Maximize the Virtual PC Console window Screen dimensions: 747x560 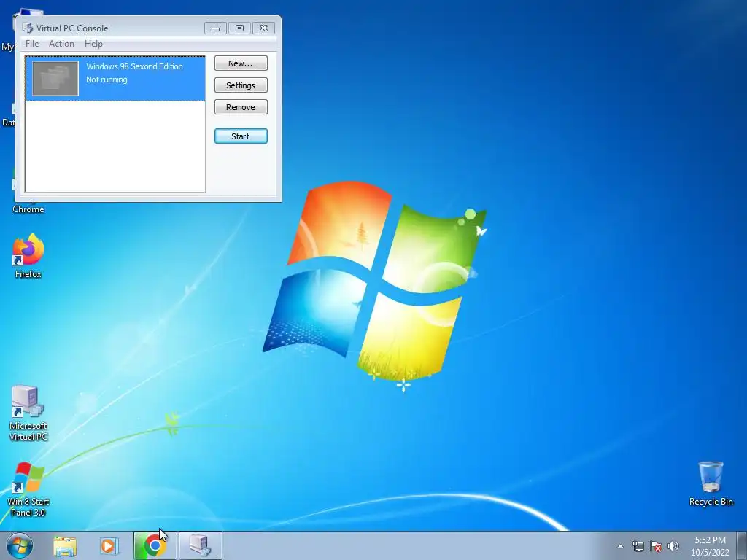click(239, 28)
